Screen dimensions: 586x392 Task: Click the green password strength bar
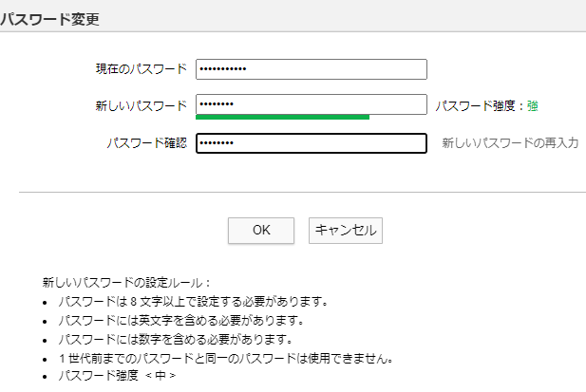282,118
